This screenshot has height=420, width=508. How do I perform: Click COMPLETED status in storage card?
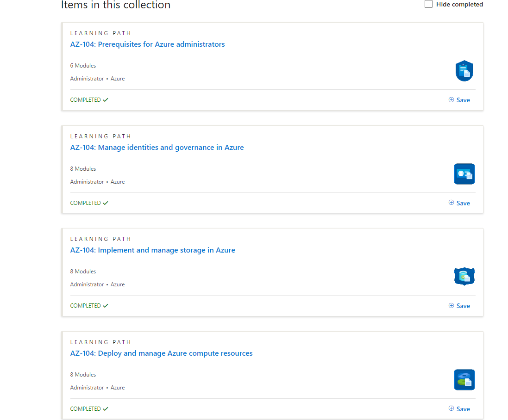(89, 306)
